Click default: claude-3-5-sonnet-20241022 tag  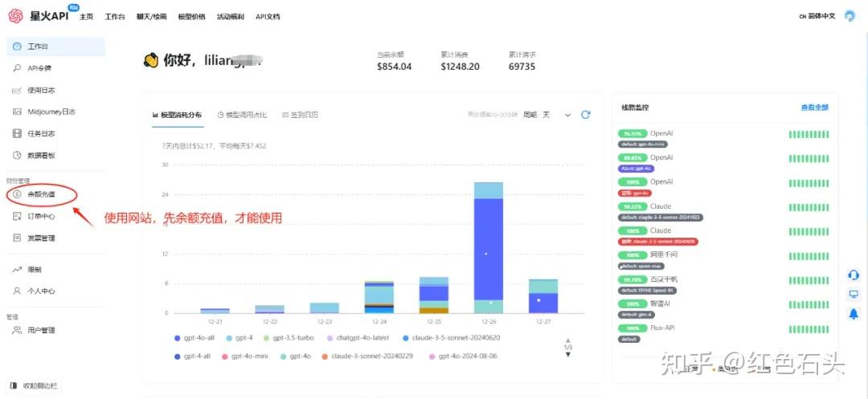point(661,218)
